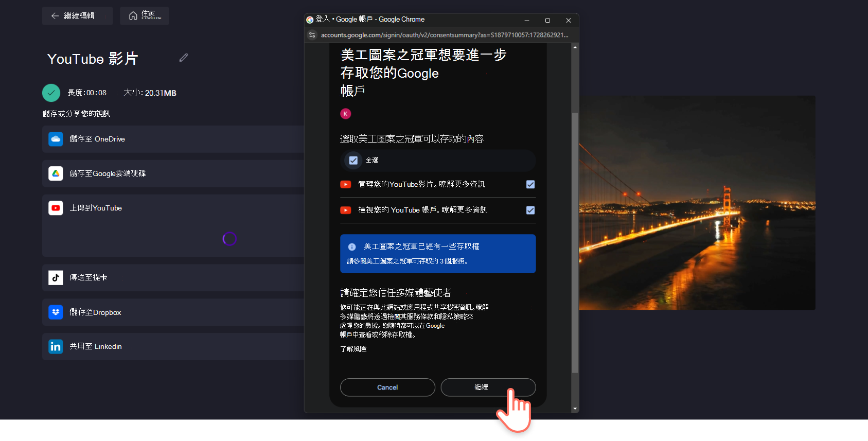
Task: Click the Google Drive icon
Action: click(x=56, y=173)
